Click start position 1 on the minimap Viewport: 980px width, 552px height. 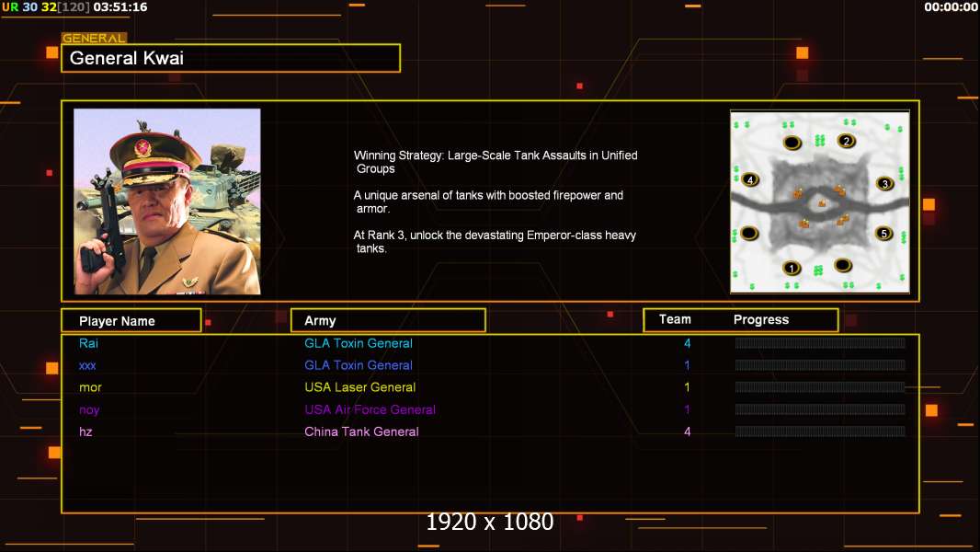(792, 269)
